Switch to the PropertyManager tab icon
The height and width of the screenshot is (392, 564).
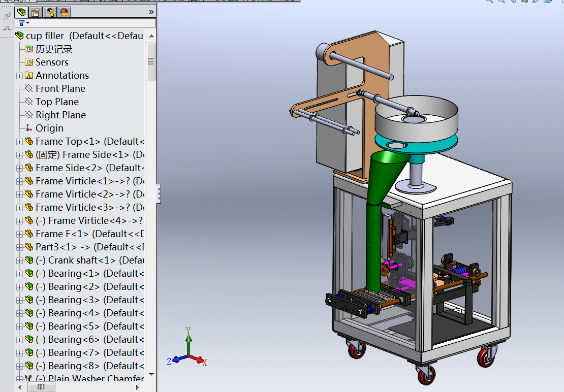pos(36,12)
